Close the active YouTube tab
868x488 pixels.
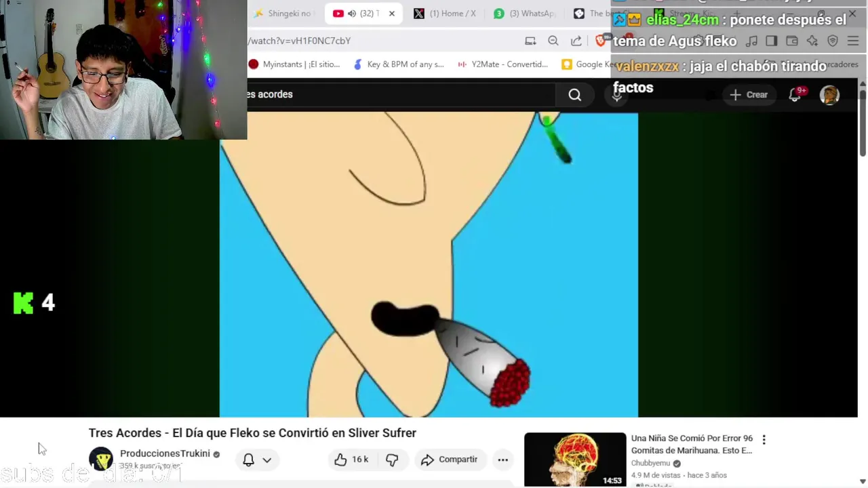(x=391, y=14)
